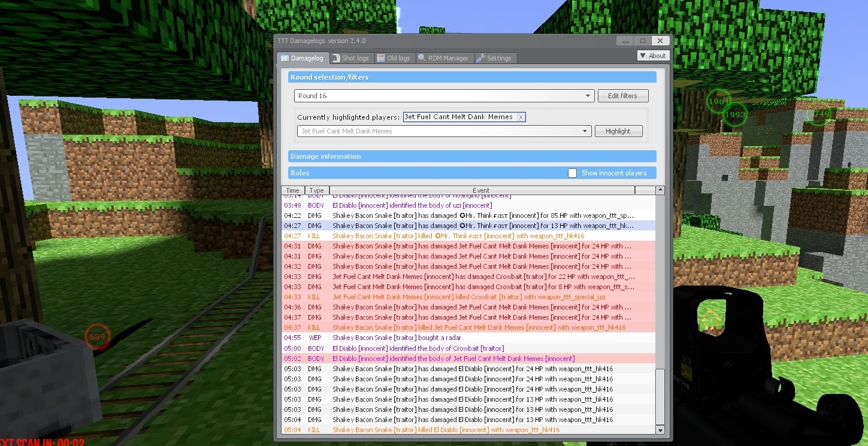Select the 04:32 DMG row
Image resolution: width=868 pixels, height=446 pixels.
coord(468,266)
